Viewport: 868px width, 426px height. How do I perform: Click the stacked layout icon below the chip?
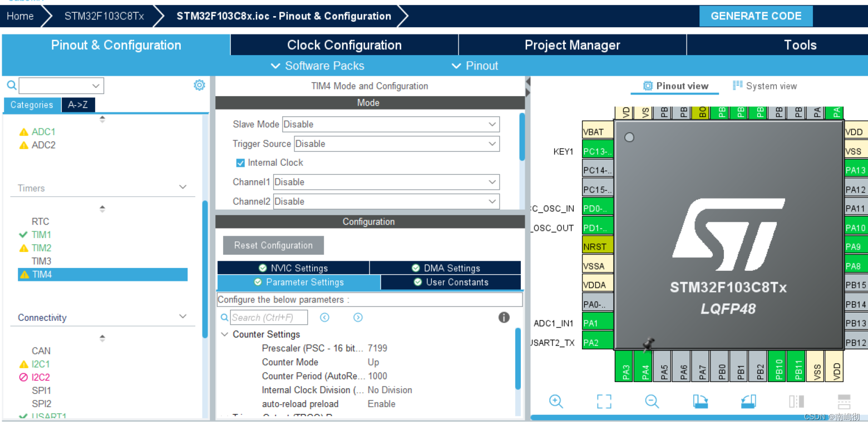tap(844, 401)
